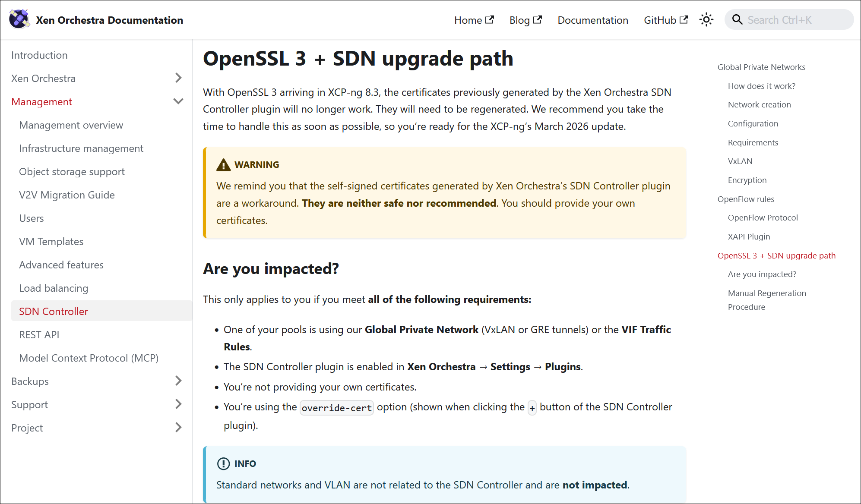Focus the Search Ctrl+K field
The height and width of the screenshot is (504, 861).
tap(795, 20)
